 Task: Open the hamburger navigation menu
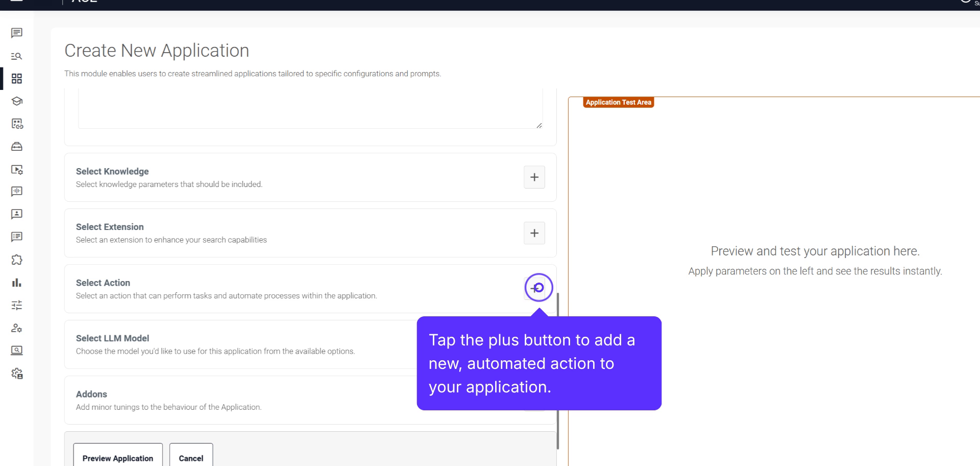pos(17,3)
